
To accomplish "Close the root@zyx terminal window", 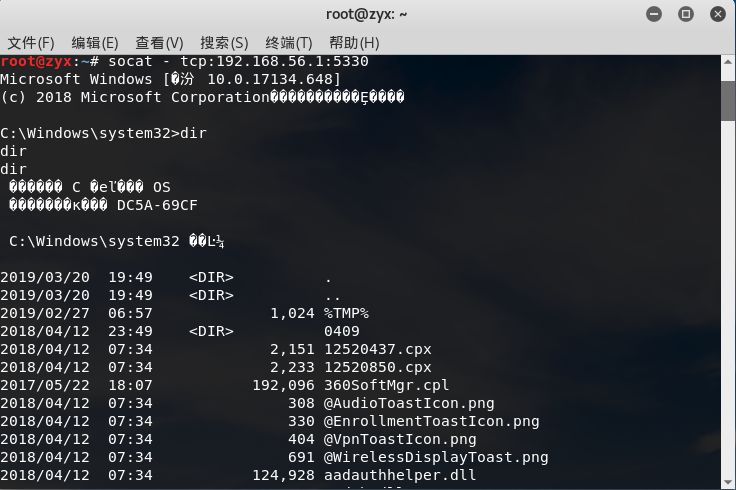I will pyautogui.click(x=718, y=15).
